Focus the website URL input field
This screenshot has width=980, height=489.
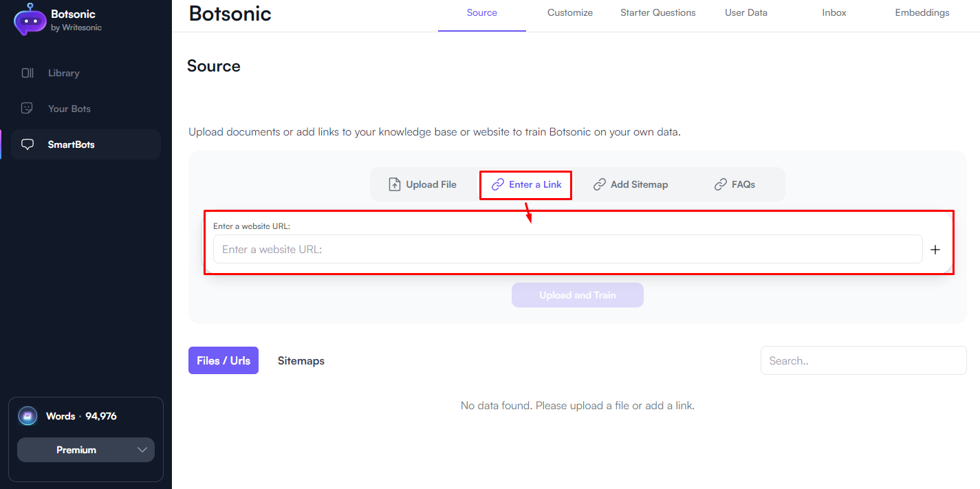point(567,249)
